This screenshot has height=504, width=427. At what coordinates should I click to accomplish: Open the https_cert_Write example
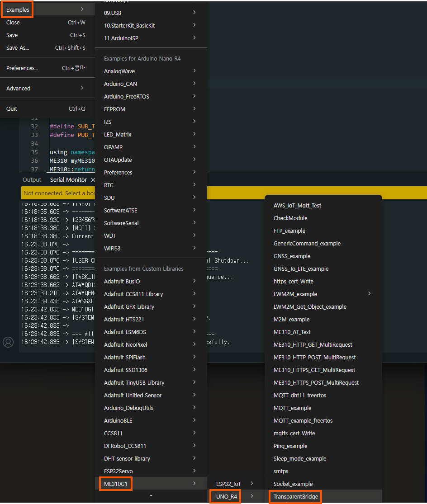323,281
